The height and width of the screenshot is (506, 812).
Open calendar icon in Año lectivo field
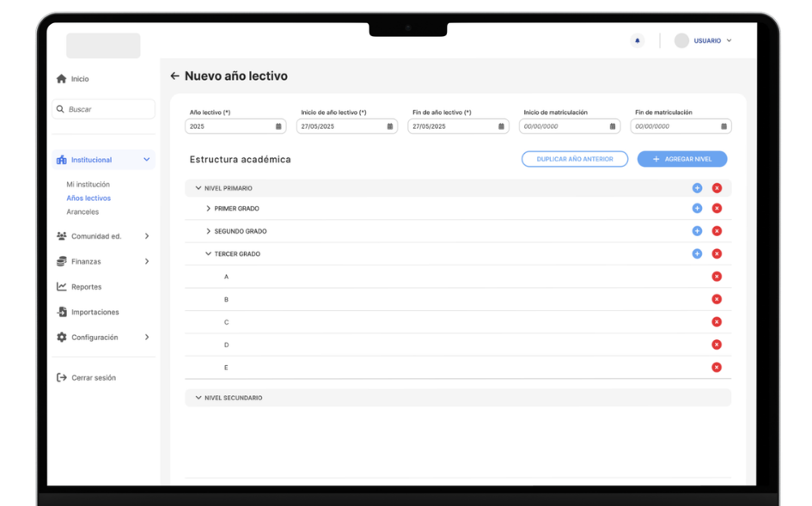coord(278,126)
